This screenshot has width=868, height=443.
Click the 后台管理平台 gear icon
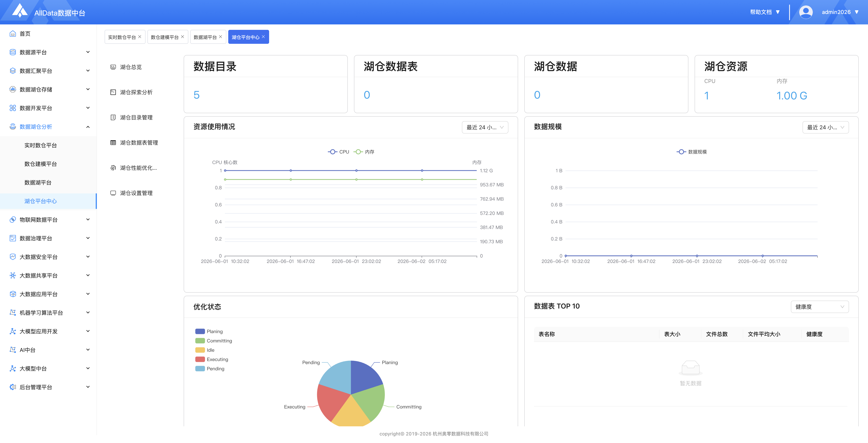(x=13, y=387)
